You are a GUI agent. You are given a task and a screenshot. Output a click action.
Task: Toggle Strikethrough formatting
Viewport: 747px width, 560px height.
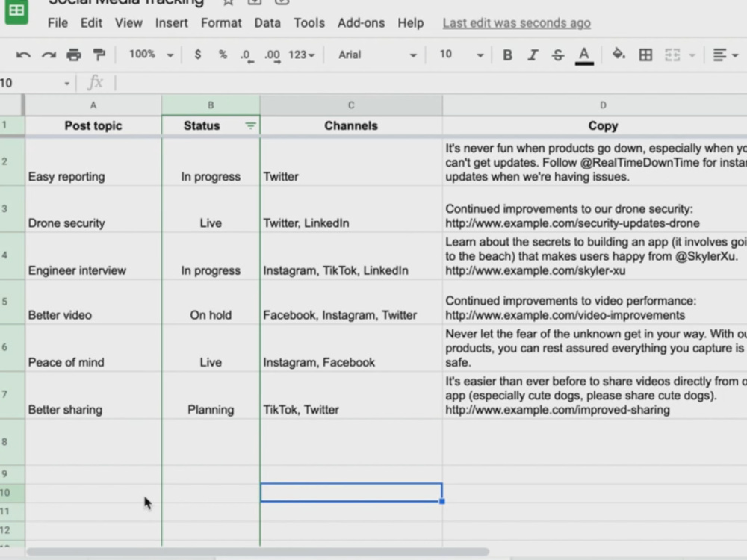coord(558,55)
